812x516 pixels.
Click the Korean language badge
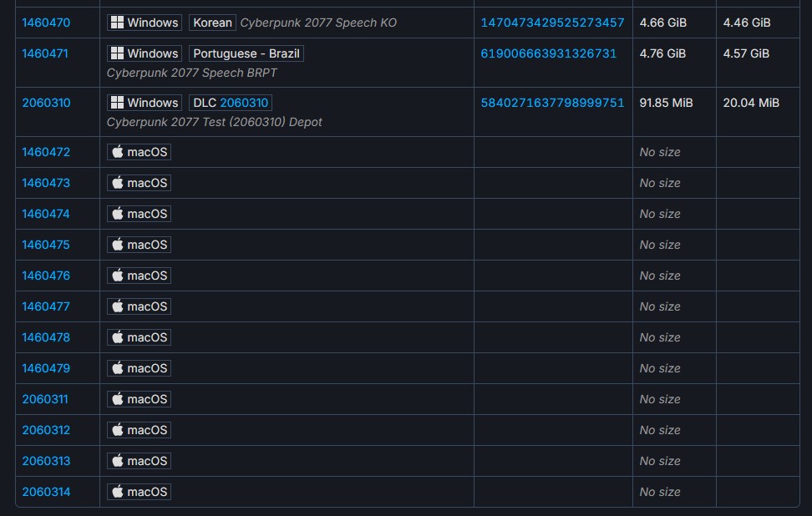(212, 23)
